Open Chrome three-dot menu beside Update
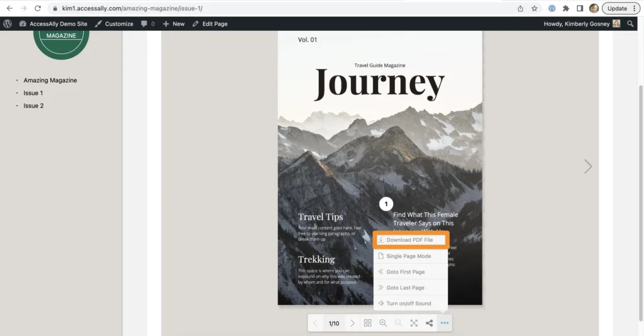This screenshot has width=644, height=336. (635, 8)
